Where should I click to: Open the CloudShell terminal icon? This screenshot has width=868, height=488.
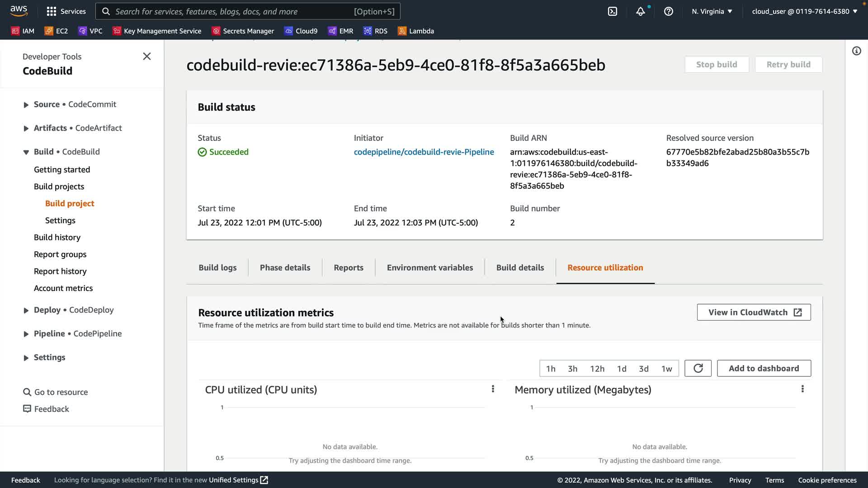tap(613, 11)
